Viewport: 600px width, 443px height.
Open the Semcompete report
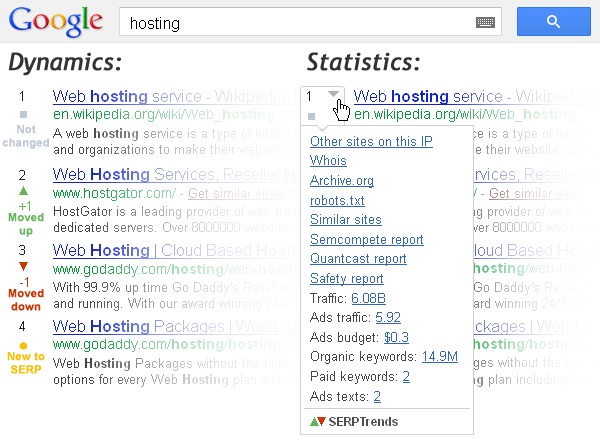367,239
